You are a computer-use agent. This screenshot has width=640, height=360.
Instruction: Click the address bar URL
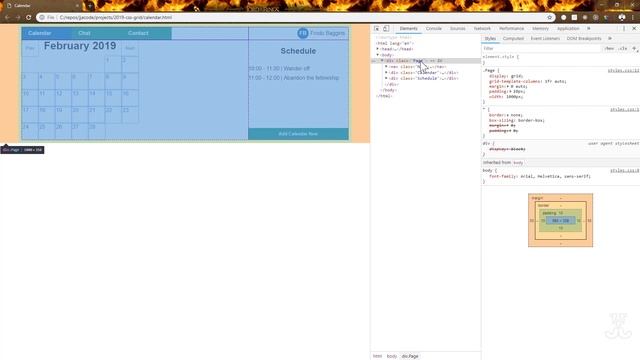[116, 18]
